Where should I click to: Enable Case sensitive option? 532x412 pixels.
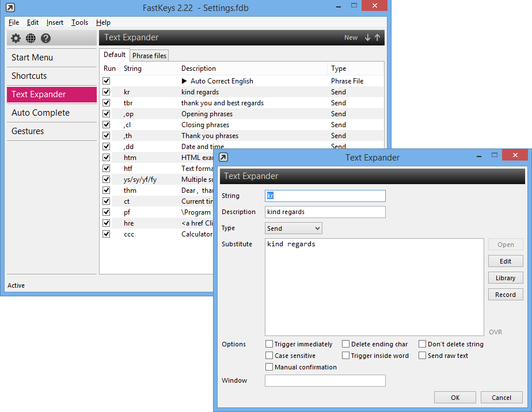290,356
